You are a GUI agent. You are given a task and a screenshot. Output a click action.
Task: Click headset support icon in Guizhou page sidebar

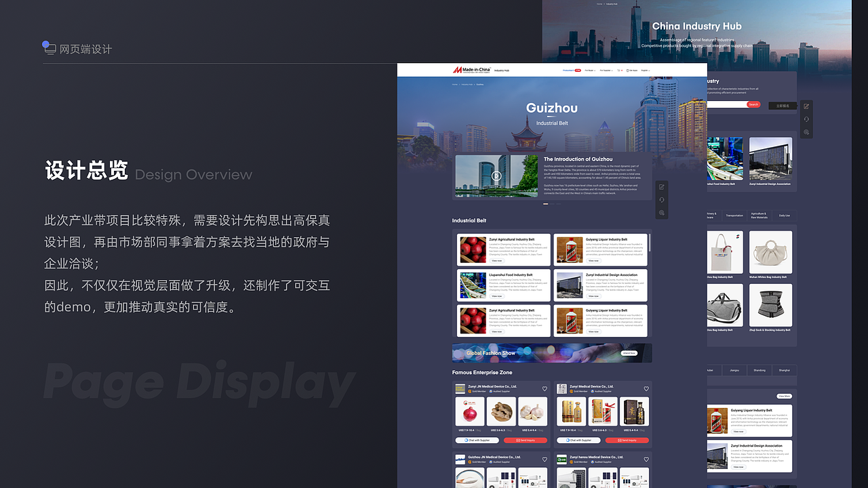[662, 200]
